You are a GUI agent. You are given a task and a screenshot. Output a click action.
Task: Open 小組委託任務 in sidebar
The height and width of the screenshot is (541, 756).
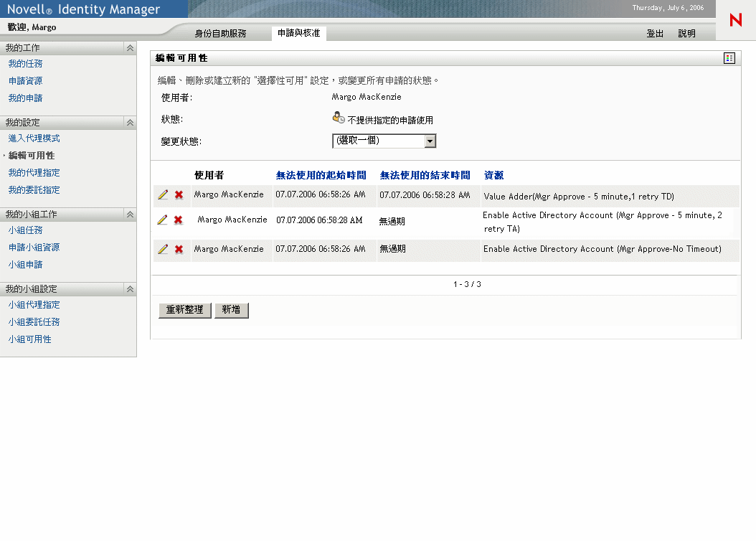pyautogui.click(x=34, y=322)
